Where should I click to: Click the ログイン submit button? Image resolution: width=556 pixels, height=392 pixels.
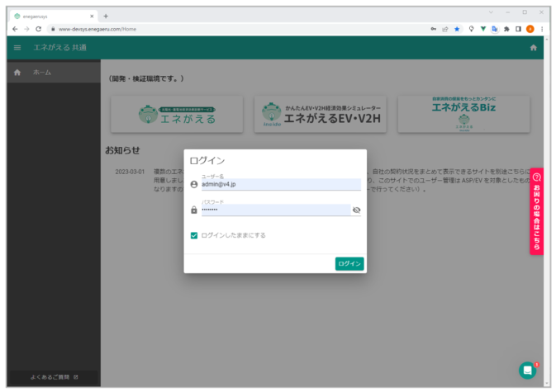click(349, 263)
